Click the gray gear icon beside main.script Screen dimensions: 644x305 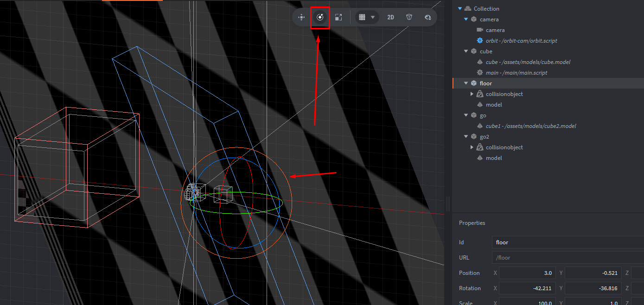(x=480, y=73)
